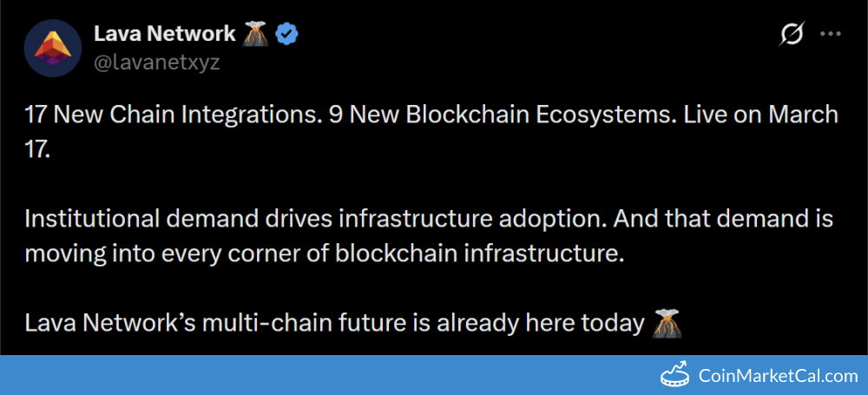Screen dimensions: 868x395
Task: Click the blue verified checkmark badge
Action: point(287,34)
